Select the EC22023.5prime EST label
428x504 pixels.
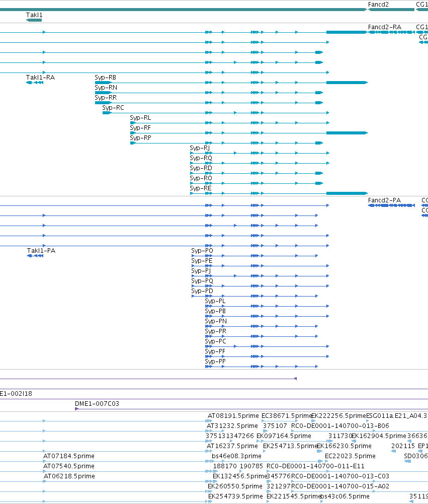coord(351,456)
